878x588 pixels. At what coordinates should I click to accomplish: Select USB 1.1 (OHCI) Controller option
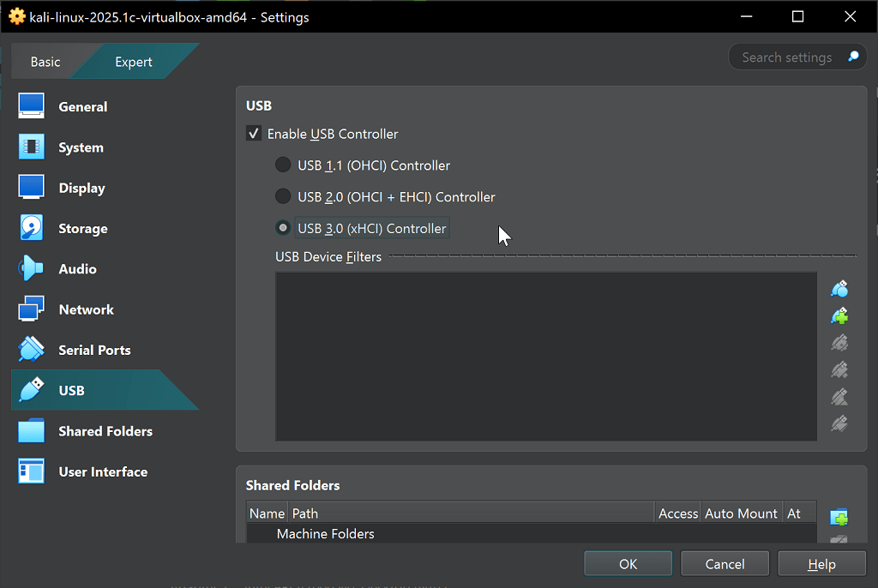point(283,165)
